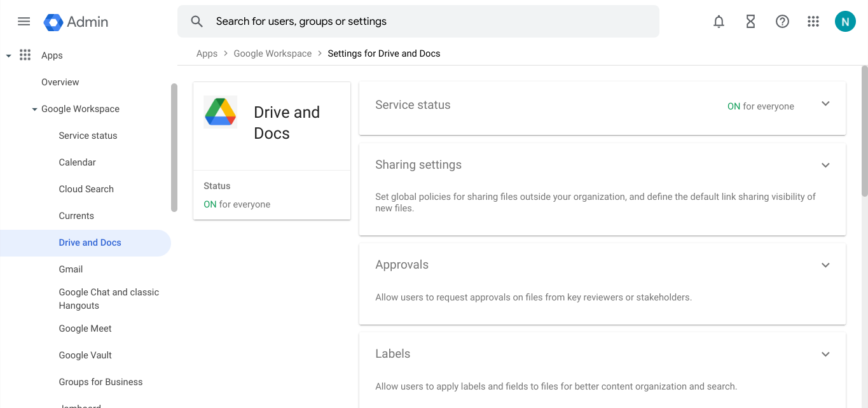Viewport: 868px width, 408px height.
Task: Click the sidebar vertical scrollbar
Action: pyautogui.click(x=174, y=148)
